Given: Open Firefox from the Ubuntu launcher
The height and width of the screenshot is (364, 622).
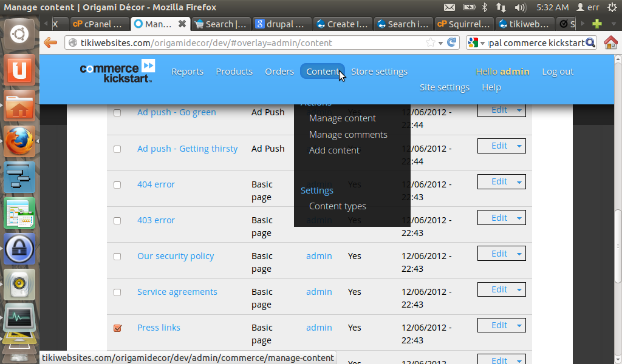Looking at the screenshot, I should 19,141.
